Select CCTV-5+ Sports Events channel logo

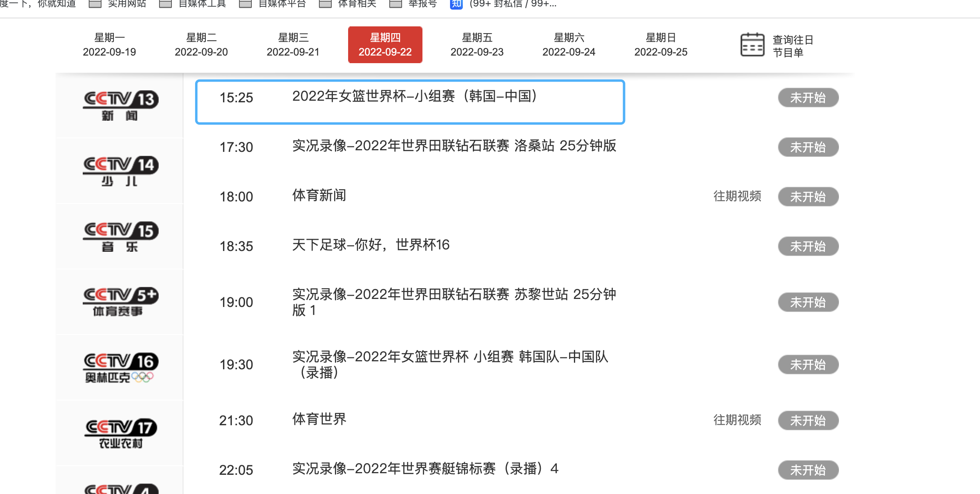pos(120,302)
